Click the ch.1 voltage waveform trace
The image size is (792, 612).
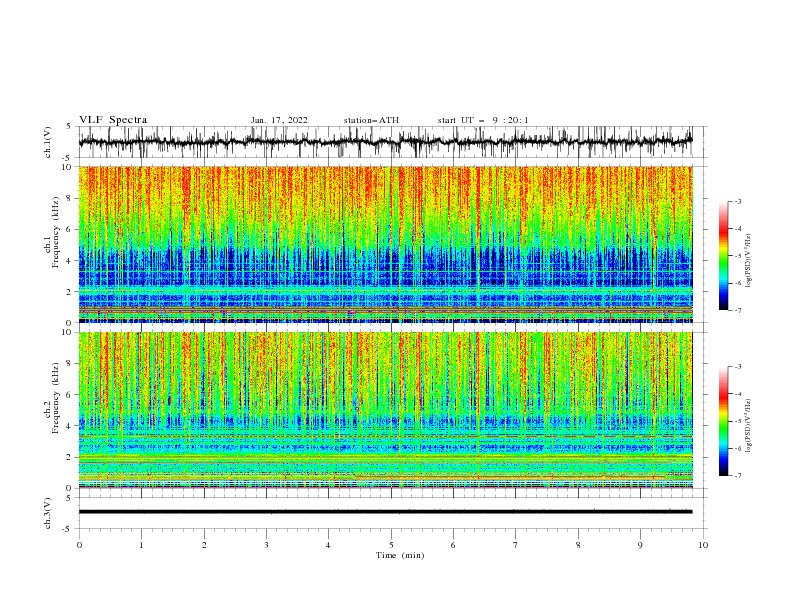tap(385, 142)
